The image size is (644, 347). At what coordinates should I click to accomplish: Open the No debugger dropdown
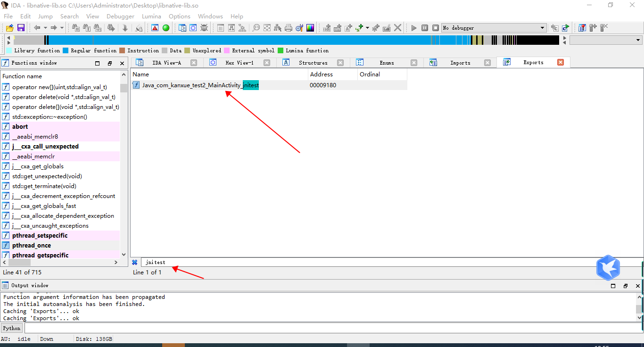pyautogui.click(x=494, y=28)
